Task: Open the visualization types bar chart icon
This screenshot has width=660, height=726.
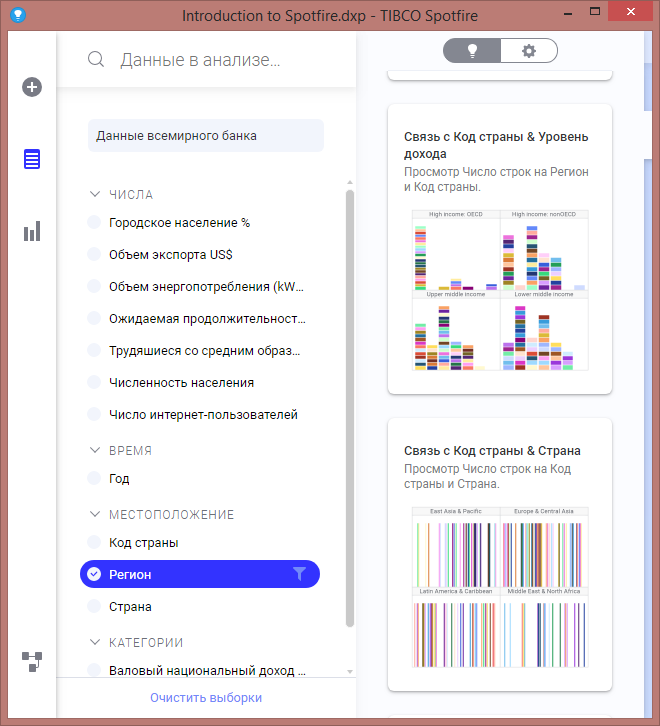Action: coord(32,231)
